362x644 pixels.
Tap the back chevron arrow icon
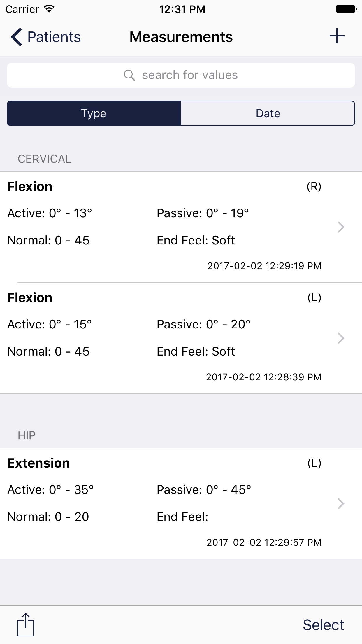[17, 37]
